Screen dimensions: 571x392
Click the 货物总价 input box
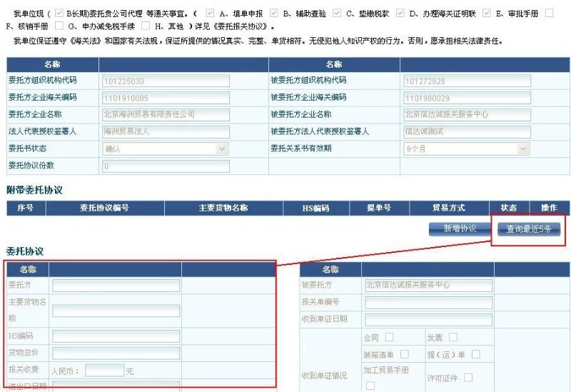[x=116, y=353]
